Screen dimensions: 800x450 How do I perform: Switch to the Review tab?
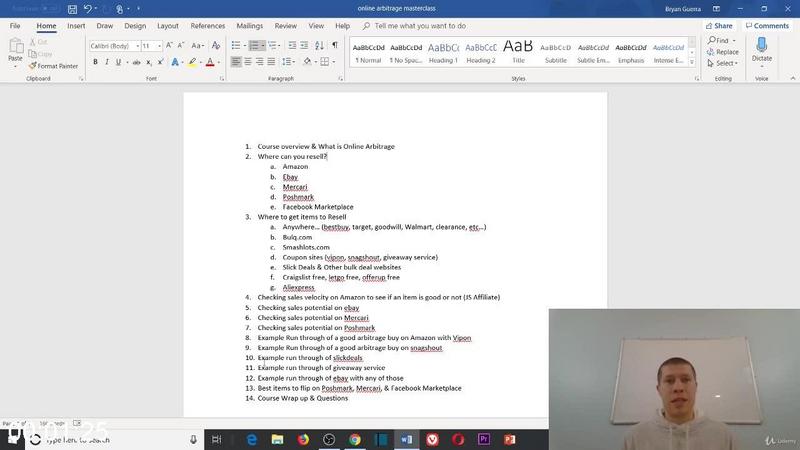285,26
